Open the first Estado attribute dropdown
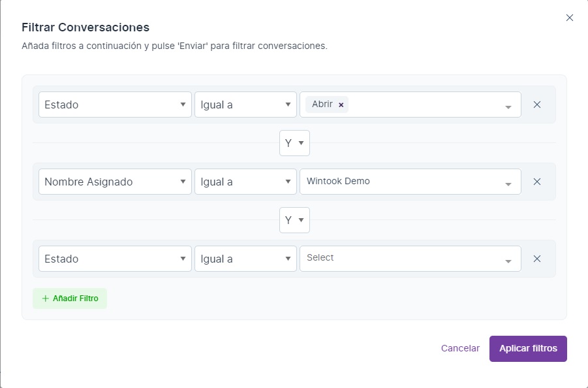 (115, 105)
